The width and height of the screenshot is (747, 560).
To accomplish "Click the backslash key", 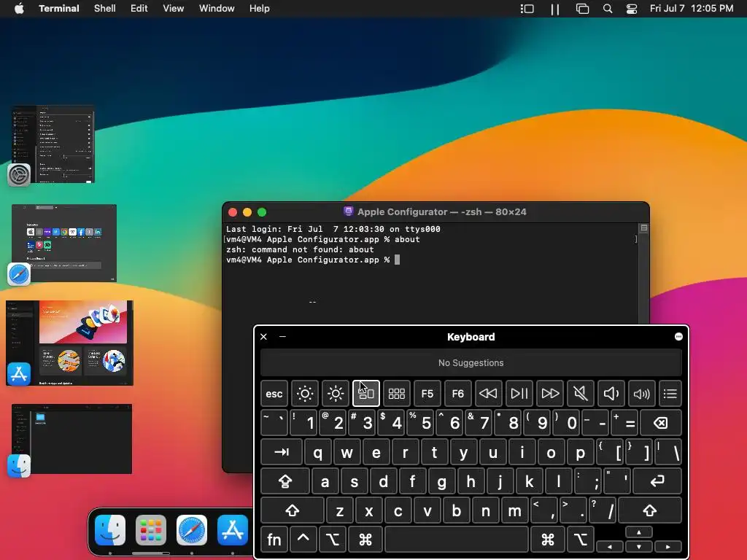I will (x=669, y=452).
